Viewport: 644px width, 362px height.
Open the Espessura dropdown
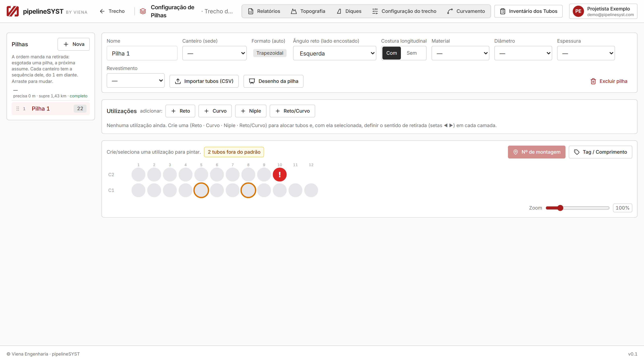tap(586, 53)
